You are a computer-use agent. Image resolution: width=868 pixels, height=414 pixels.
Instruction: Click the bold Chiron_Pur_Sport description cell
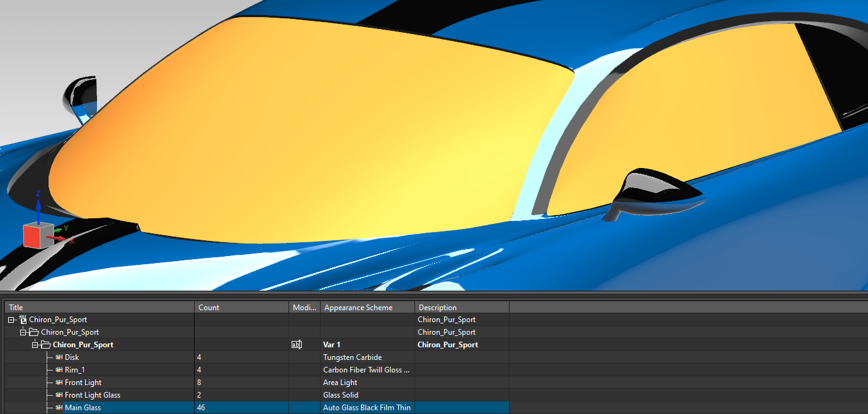pos(462,345)
